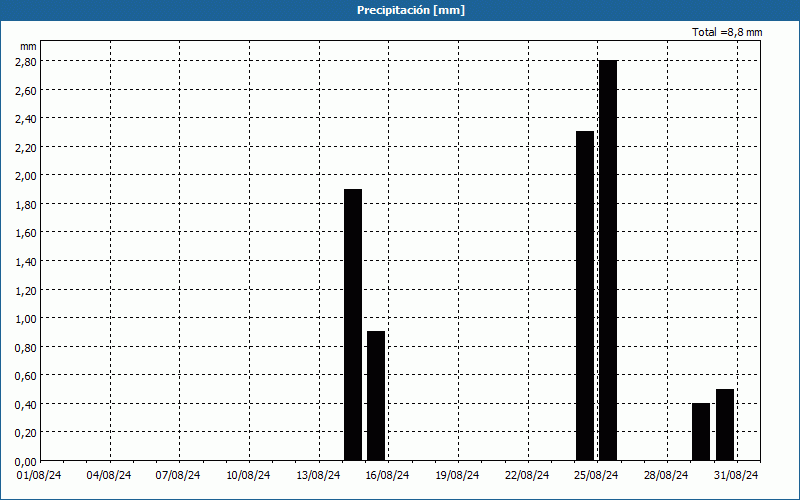Click the '2,60' y-axis value

pos(26,90)
